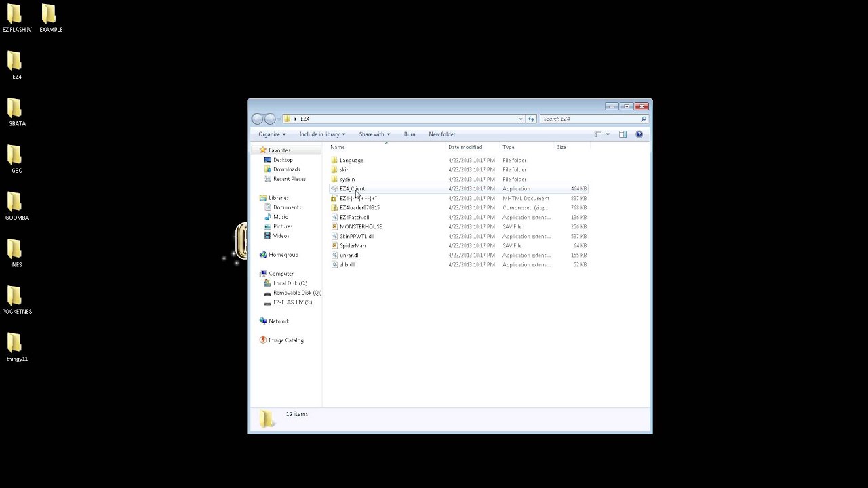
Task: Click the New folder button
Action: 442,134
